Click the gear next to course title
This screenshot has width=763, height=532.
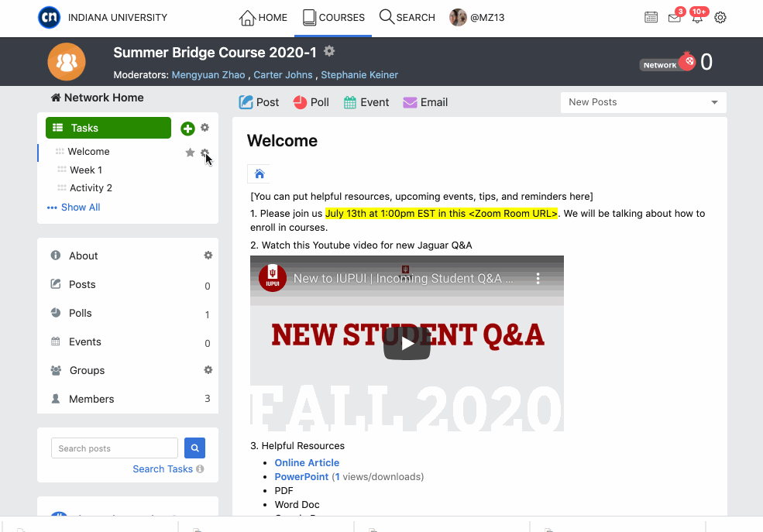(x=329, y=51)
